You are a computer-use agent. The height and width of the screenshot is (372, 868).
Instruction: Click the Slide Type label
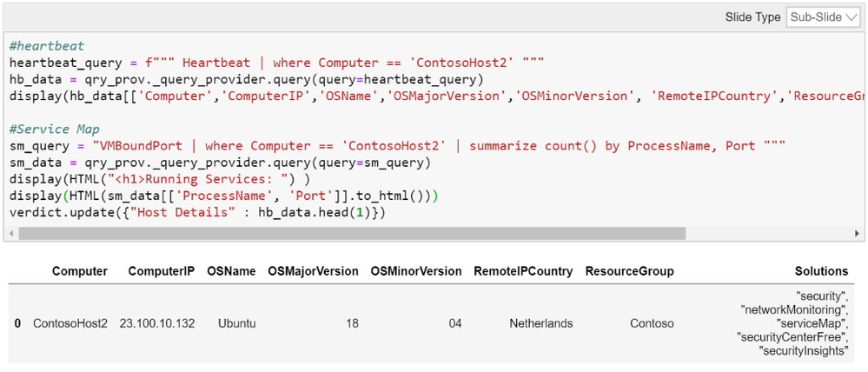pos(752,17)
